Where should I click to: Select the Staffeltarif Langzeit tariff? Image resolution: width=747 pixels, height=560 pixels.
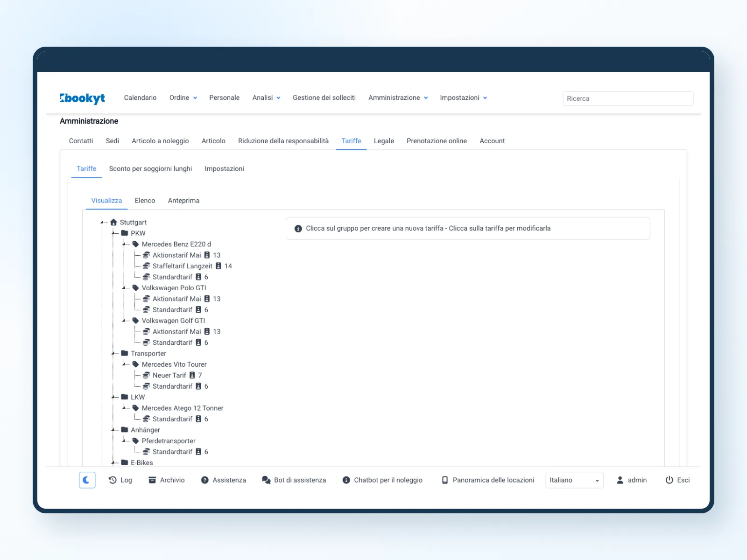[x=182, y=266]
